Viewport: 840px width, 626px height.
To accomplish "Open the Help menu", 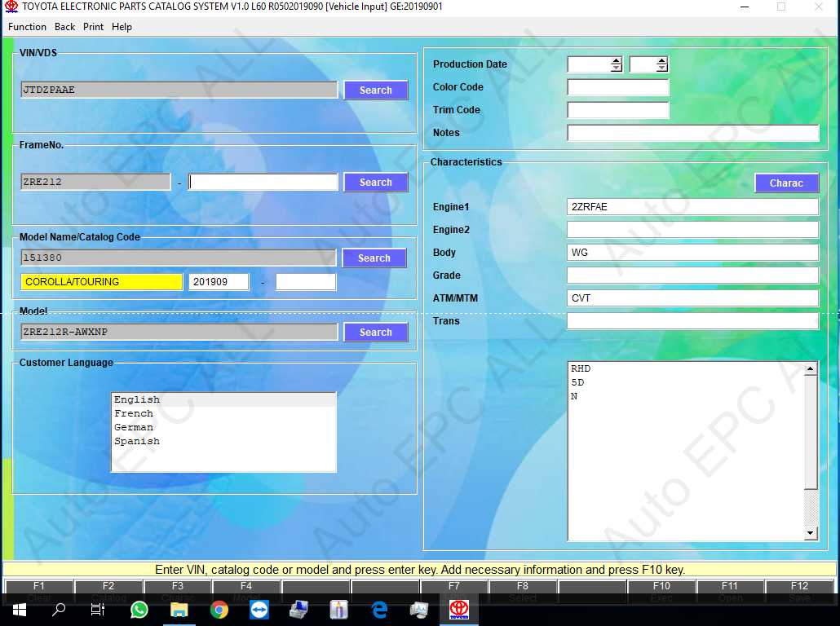I will click(x=122, y=27).
